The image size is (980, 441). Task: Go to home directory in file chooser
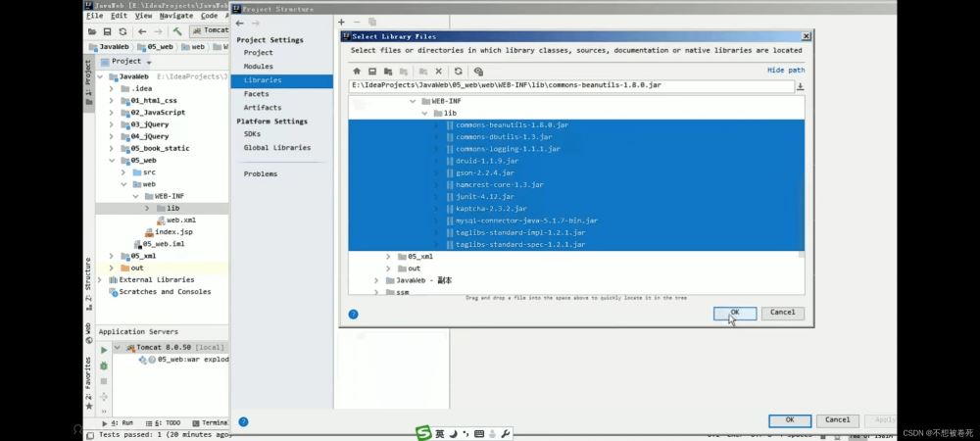357,72
